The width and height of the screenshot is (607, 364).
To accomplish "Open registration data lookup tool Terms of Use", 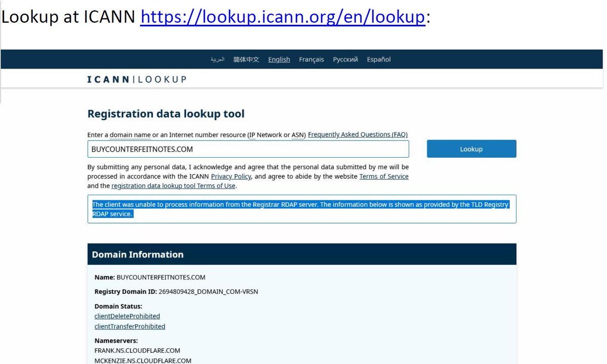I will (174, 186).
